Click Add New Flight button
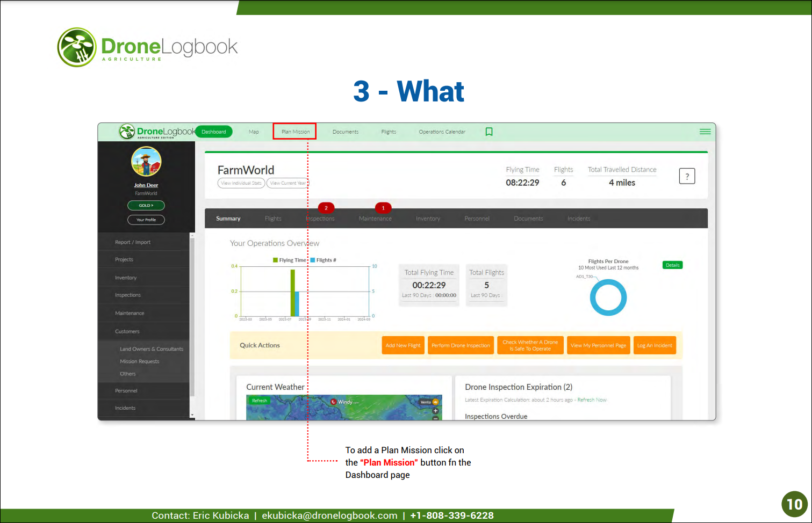Image resolution: width=812 pixels, height=523 pixels. point(403,345)
